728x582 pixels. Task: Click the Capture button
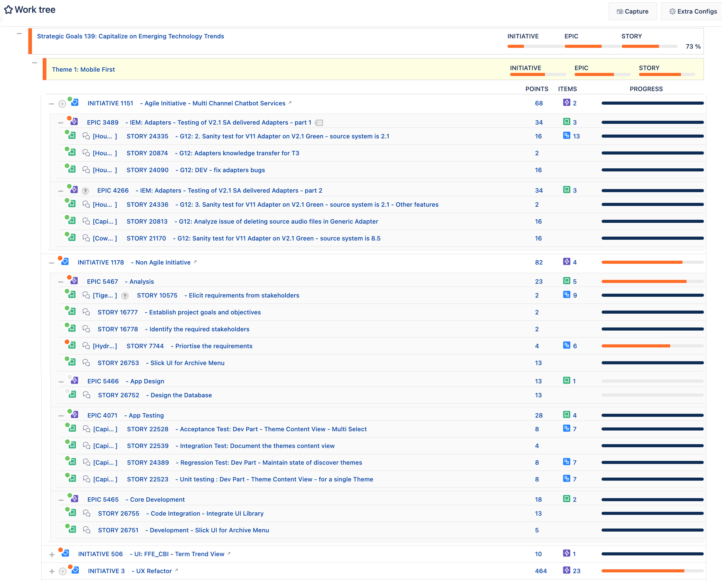(638, 12)
